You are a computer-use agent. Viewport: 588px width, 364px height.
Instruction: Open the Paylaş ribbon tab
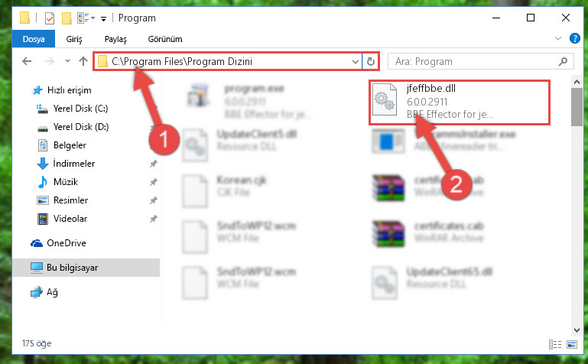coord(115,39)
